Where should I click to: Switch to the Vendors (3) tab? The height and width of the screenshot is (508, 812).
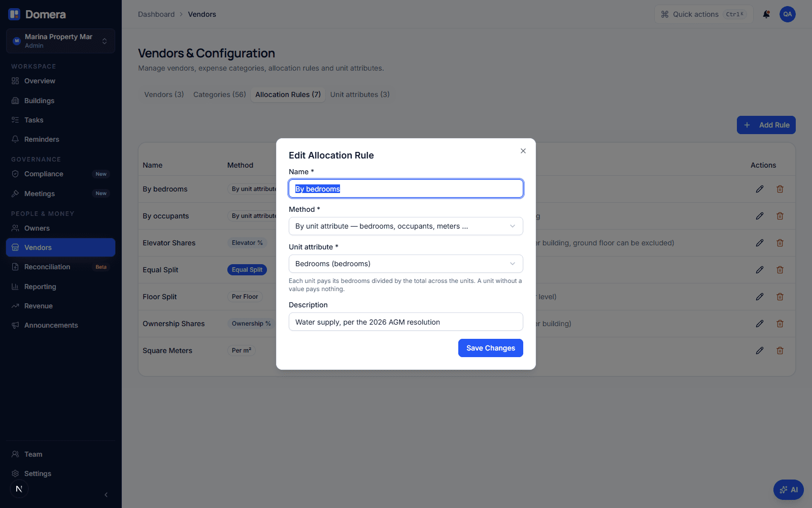(164, 94)
